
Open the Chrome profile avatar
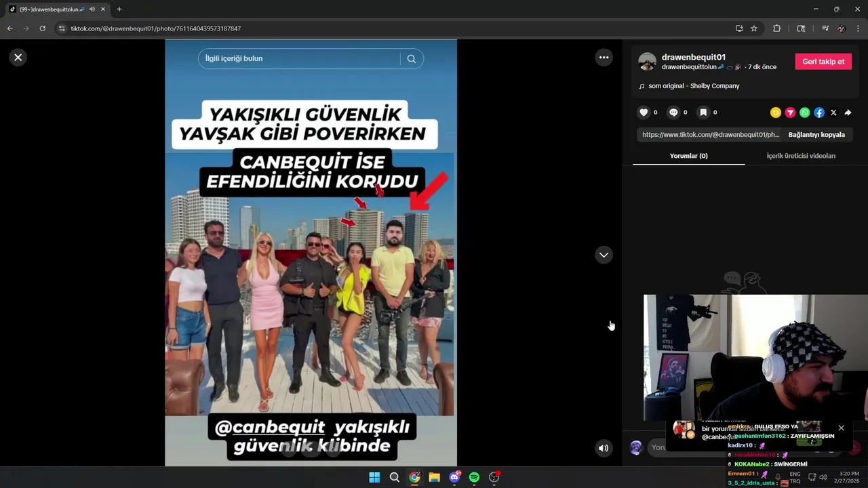click(x=842, y=28)
